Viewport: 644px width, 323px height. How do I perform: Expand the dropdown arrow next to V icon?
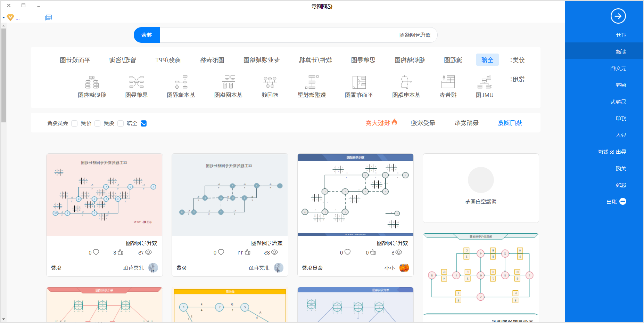click(x=3, y=17)
